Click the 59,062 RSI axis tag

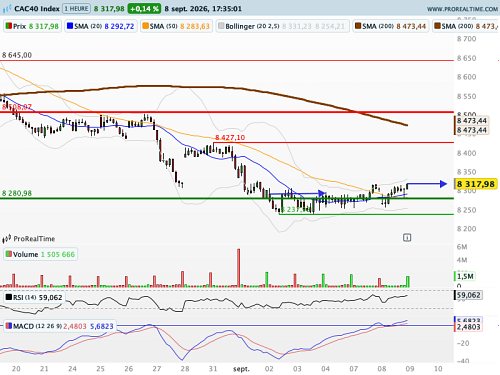click(x=468, y=295)
